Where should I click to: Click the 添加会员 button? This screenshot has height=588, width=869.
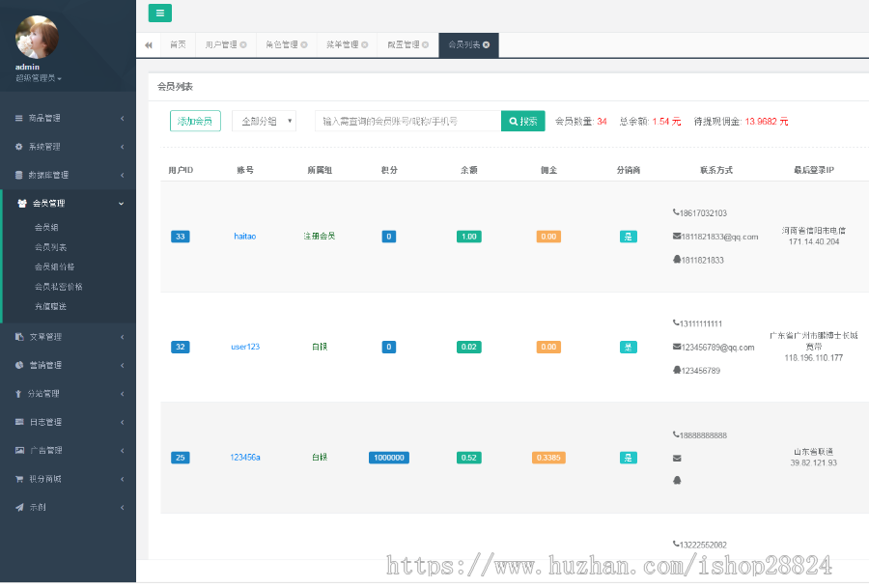[195, 121]
